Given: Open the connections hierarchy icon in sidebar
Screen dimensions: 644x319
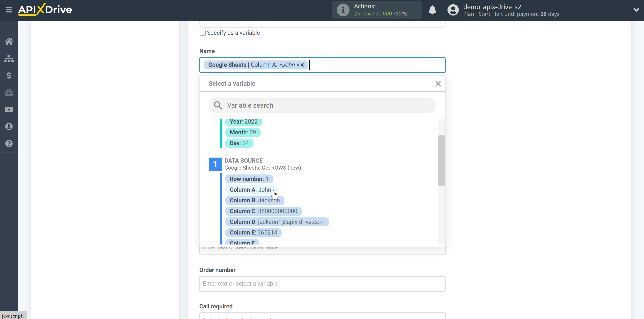Looking at the screenshot, I should 9,58.
